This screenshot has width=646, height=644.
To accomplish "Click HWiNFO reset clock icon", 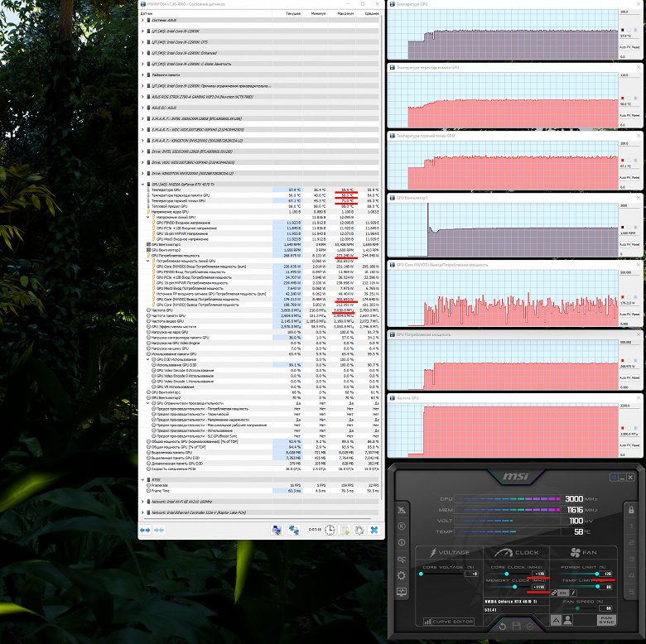I will tap(330, 530).
